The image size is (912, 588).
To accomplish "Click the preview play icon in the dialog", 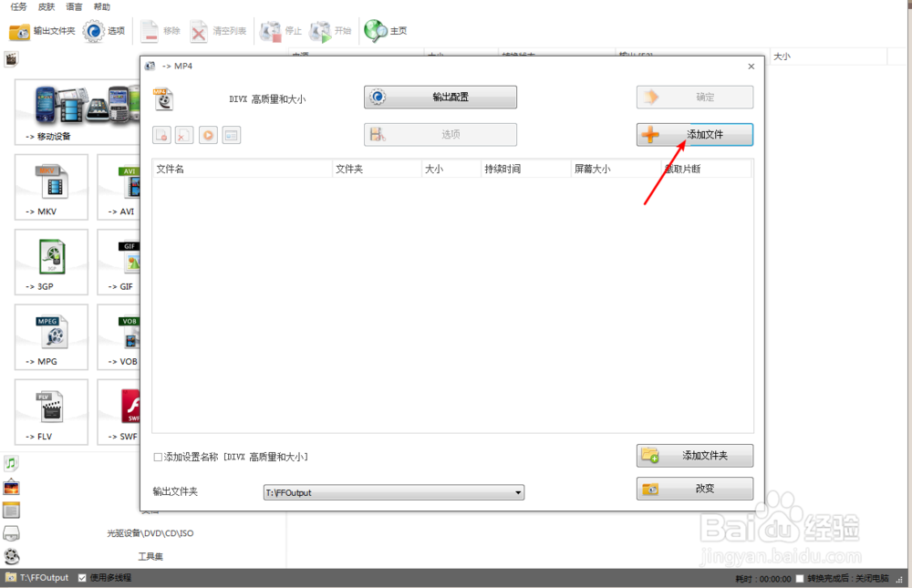I will 208,134.
